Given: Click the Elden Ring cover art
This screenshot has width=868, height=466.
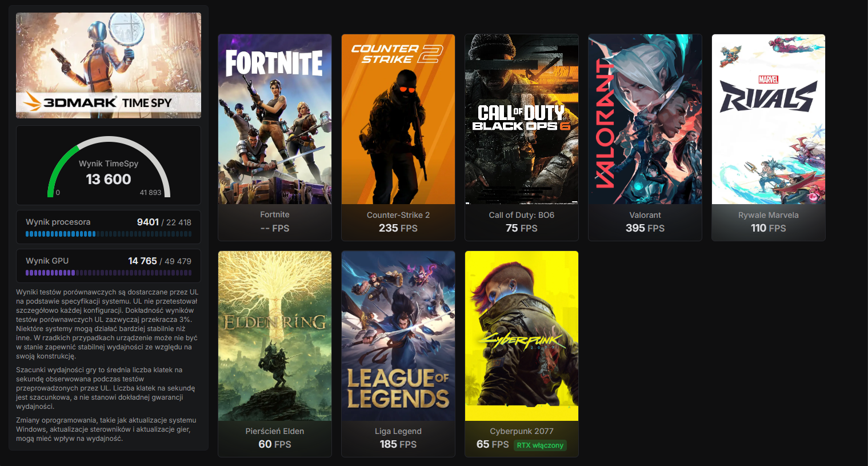Looking at the screenshot, I should (275, 336).
